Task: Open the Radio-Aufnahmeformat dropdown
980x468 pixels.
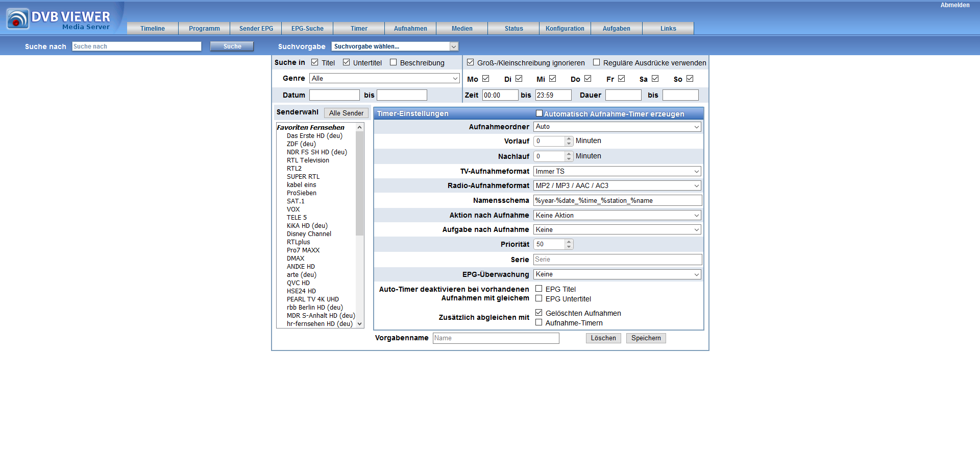Action: (x=617, y=185)
